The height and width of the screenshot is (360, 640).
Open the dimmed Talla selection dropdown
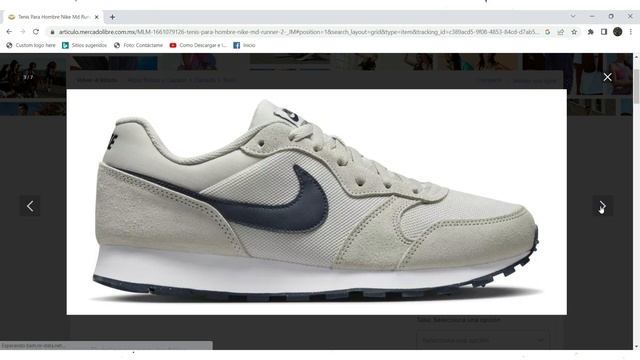pyautogui.click(x=484, y=340)
